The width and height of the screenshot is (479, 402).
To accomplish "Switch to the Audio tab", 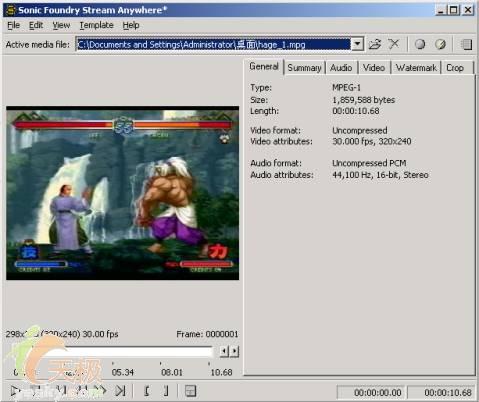I will 341,68.
